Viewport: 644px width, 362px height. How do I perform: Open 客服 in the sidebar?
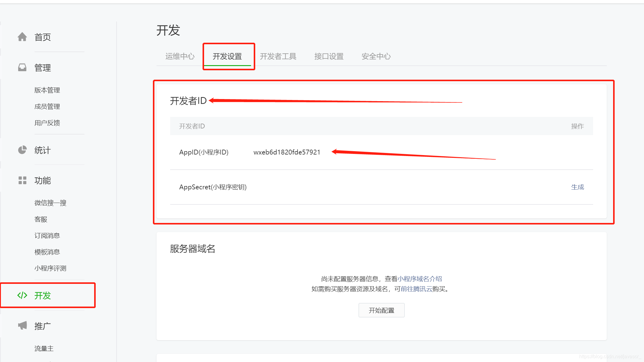tap(41, 219)
